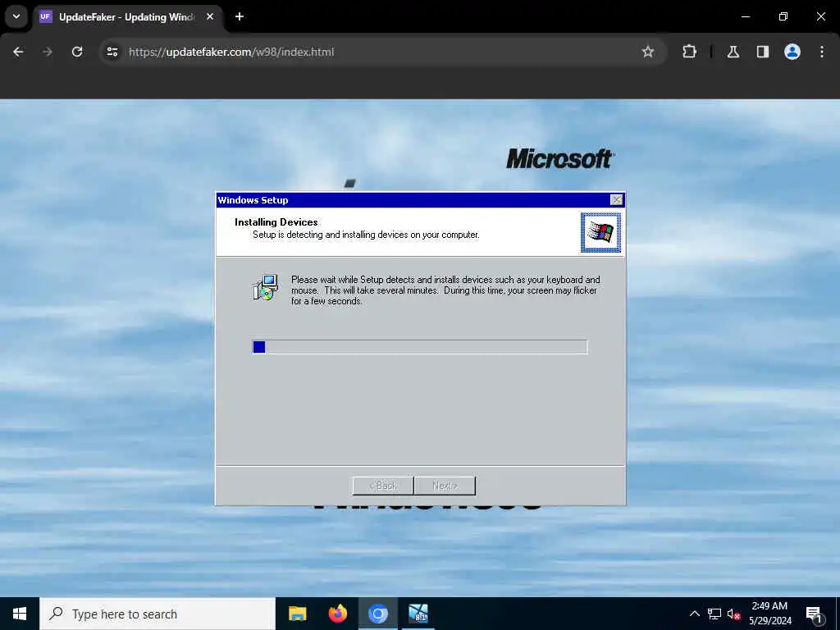Click the Installing Devices progress bar
The height and width of the screenshot is (630, 840).
(x=419, y=347)
